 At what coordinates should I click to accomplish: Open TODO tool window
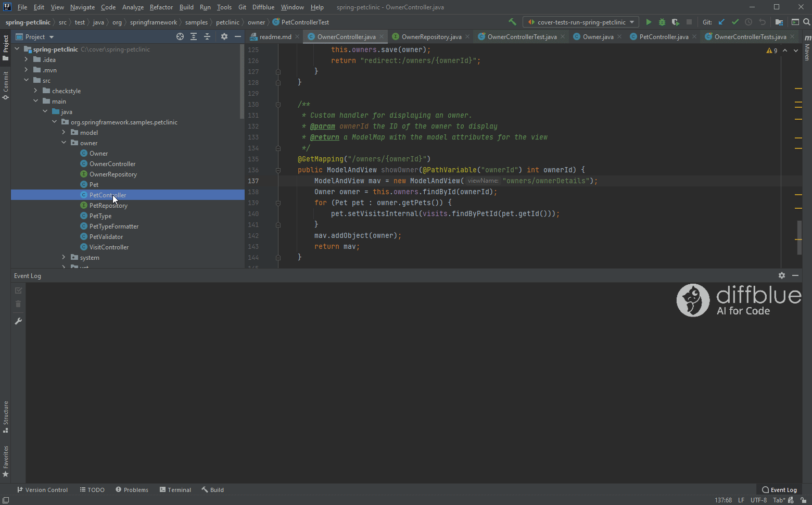point(92,490)
